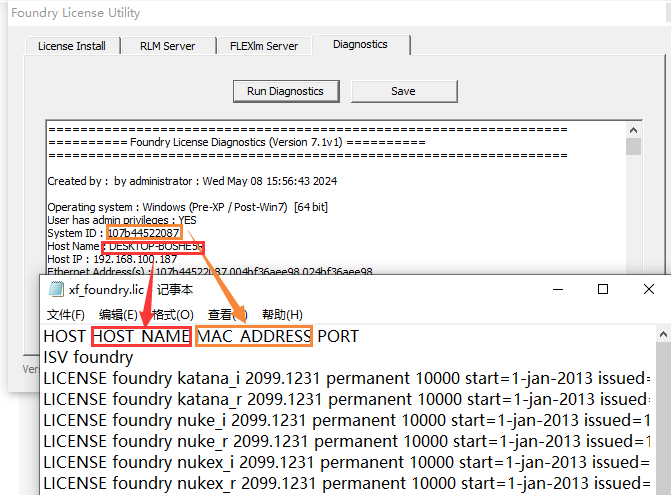
Task: Click System ID value 107b44522087
Action: 143,233
